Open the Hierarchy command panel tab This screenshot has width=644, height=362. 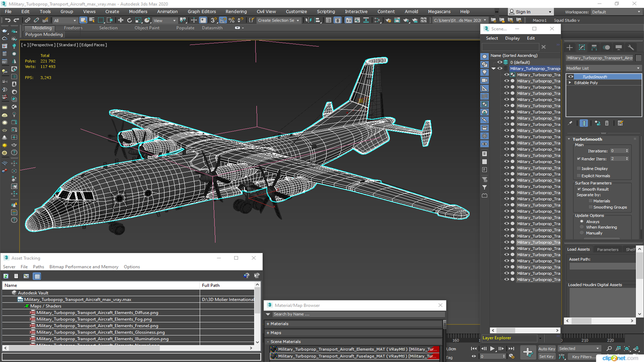(594, 48)
